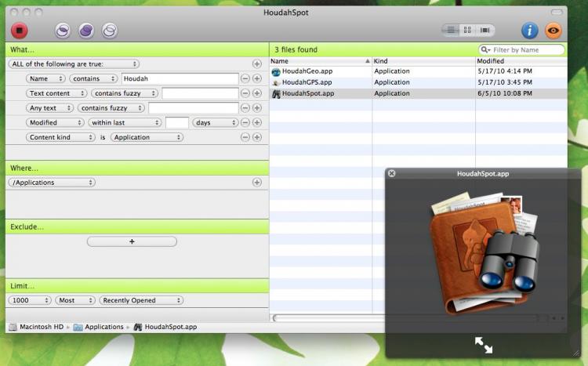
Task: Remove the Name criterion row
Action: click(245, 78)
